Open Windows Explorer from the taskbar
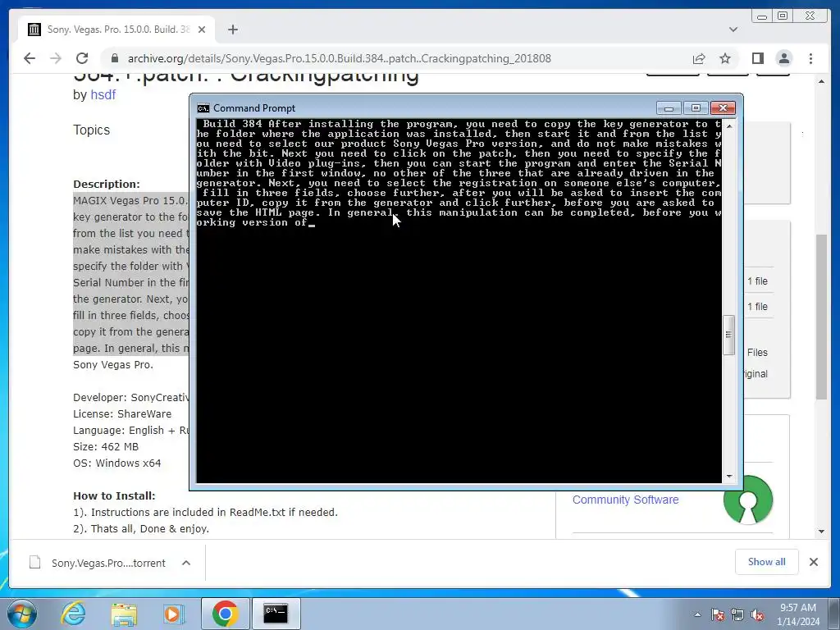The height and width of the screenshot is (630, 840). click(123, 614)
